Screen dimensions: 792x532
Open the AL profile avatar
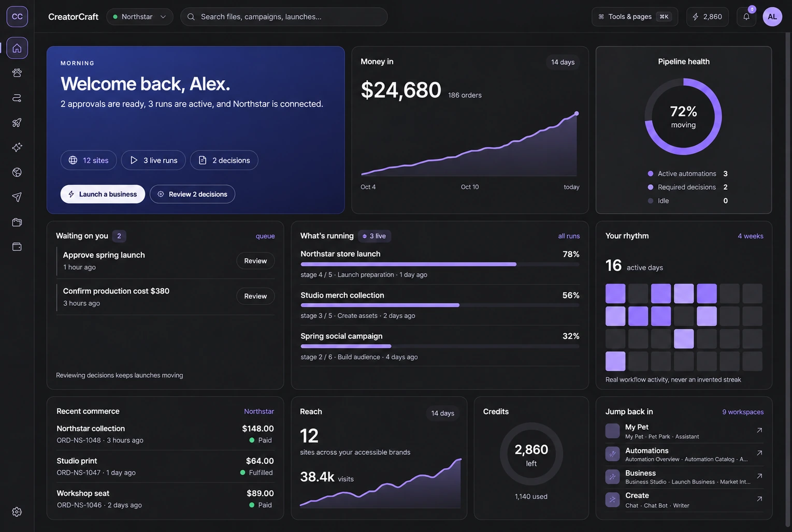tap(772, 17)
